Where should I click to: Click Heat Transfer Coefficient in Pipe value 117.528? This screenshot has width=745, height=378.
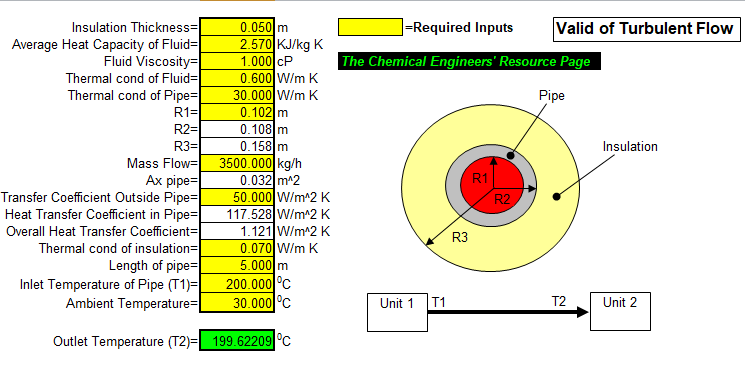pos(237,215)
